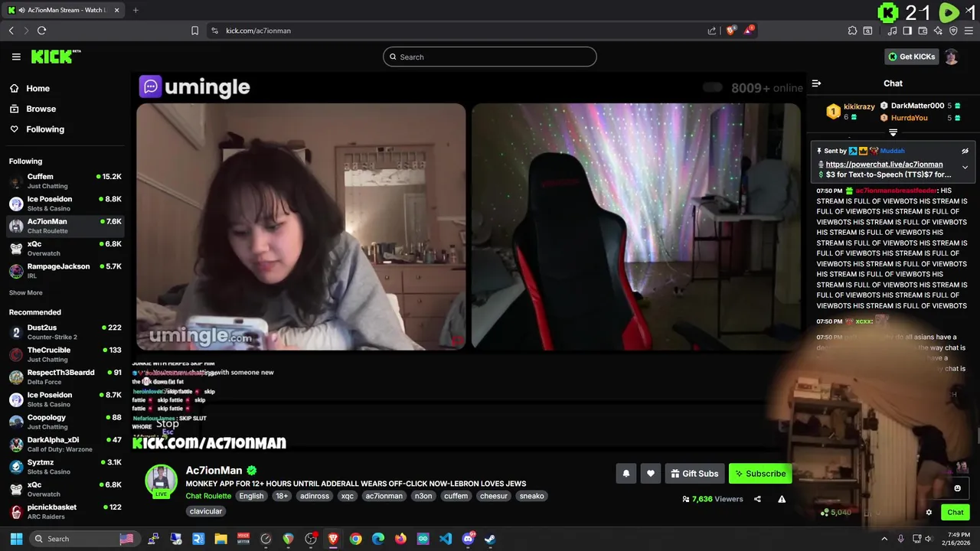Report stream with warning triangle icon
The image size is (980, 551).
tap(782, 499)
